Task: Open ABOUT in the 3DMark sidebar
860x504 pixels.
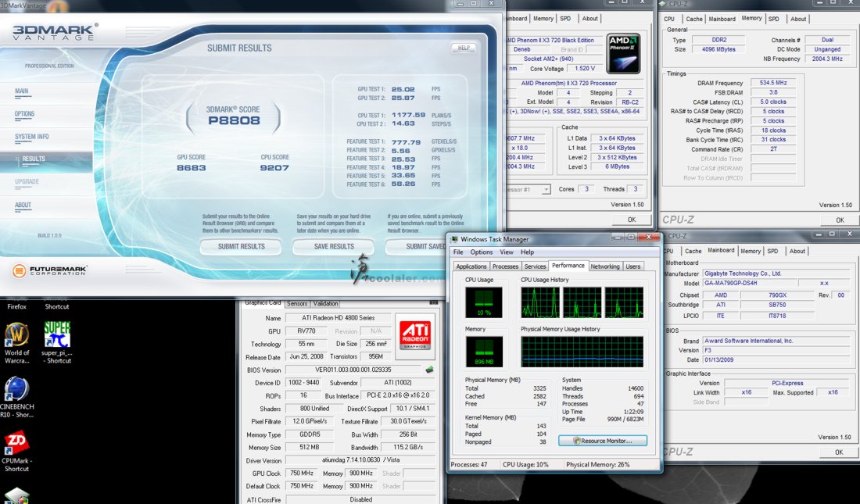Action: click(23, 205)
